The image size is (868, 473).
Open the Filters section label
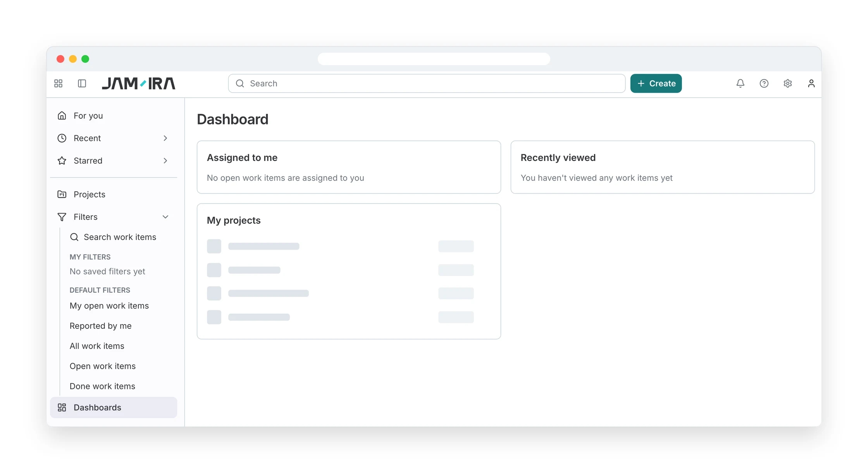[x=86, y=217]
